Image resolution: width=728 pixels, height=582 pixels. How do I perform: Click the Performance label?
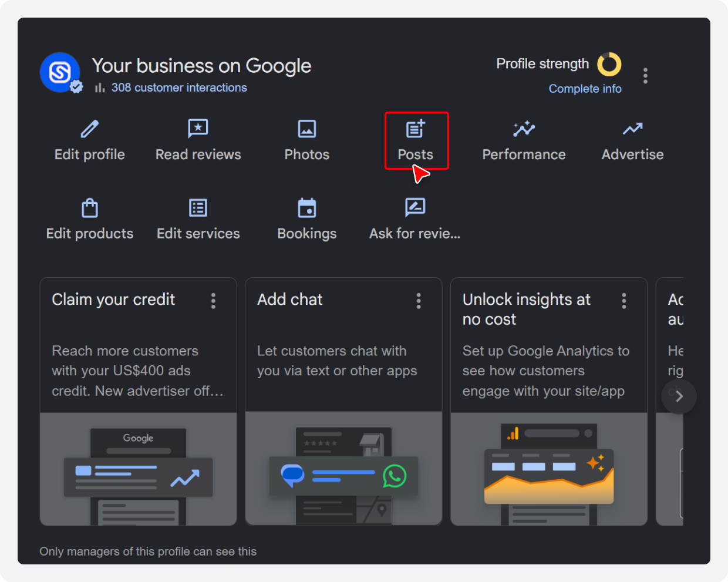[524, 154]
